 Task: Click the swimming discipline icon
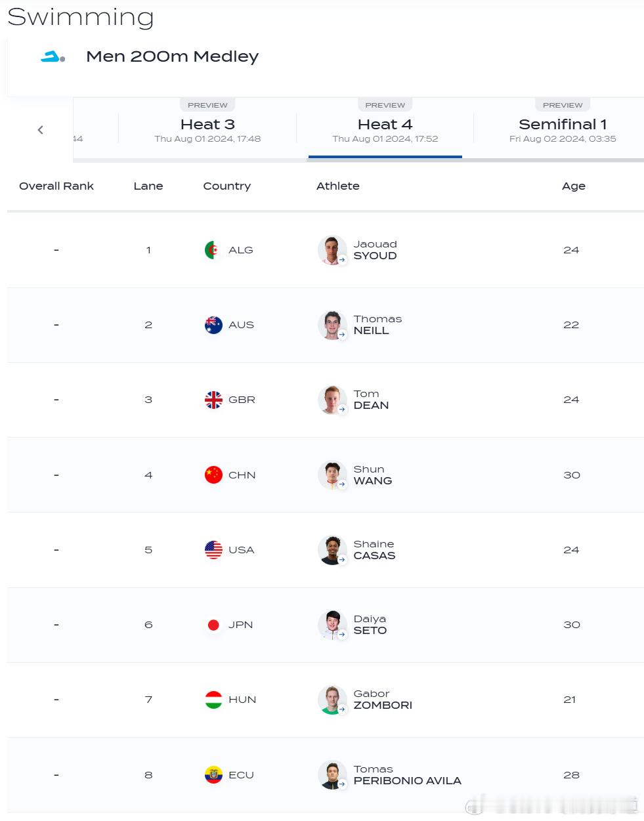pos(53,57)
